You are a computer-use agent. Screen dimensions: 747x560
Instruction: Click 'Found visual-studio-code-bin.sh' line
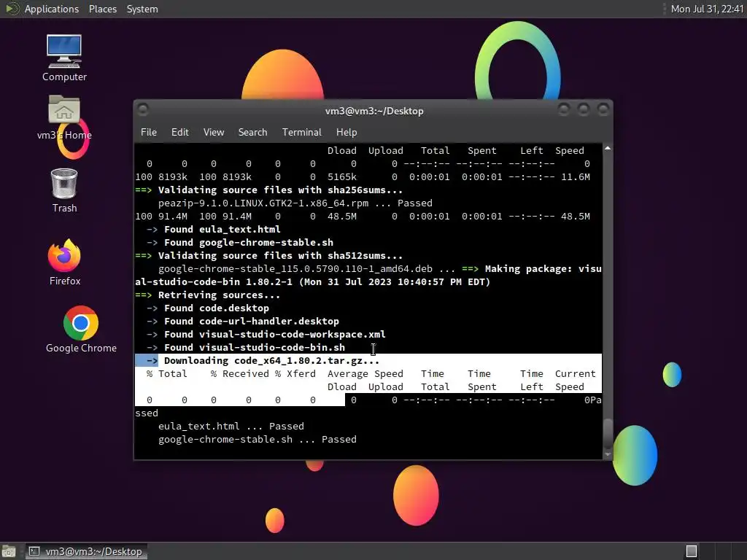(255, 348)
